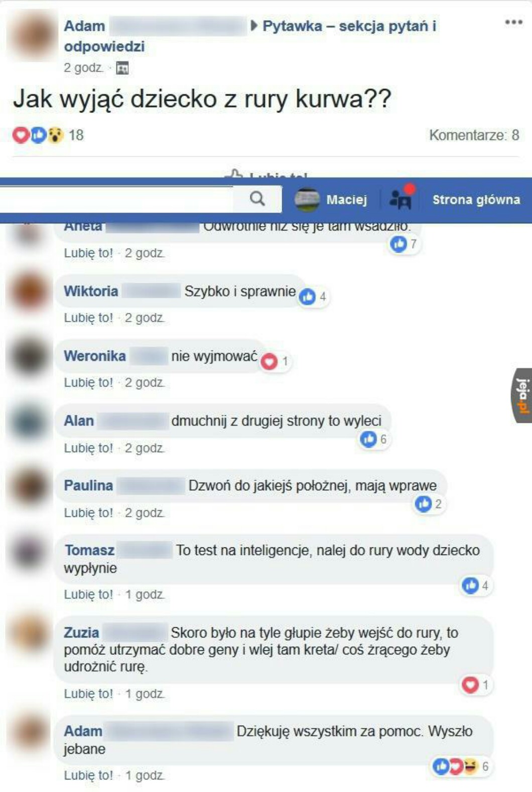Viewport: 532px width, 792px height.
Task: Open Maciej profile in the top bar
Action: point(331,199)
